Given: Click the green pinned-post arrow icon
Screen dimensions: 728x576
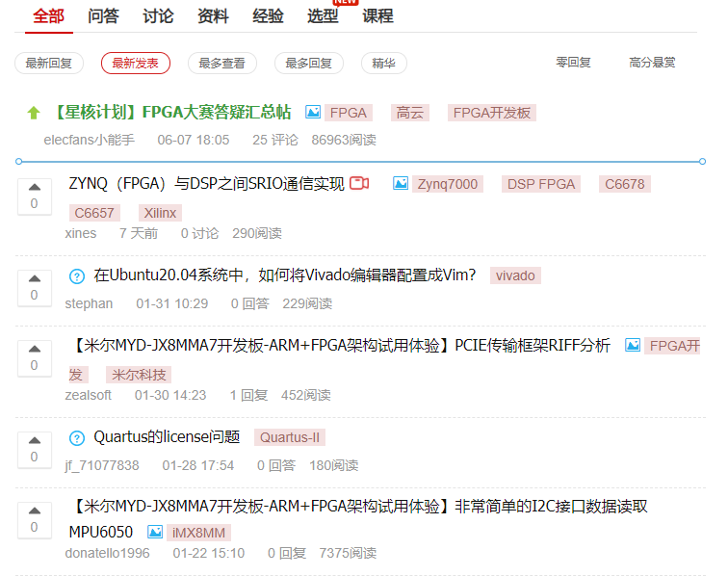Looking at the screenshot, I should coord(34,113).
